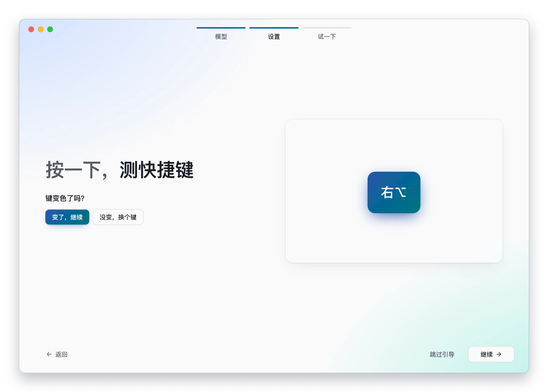Open the 模型 step tab

click(x=221, y=36)
